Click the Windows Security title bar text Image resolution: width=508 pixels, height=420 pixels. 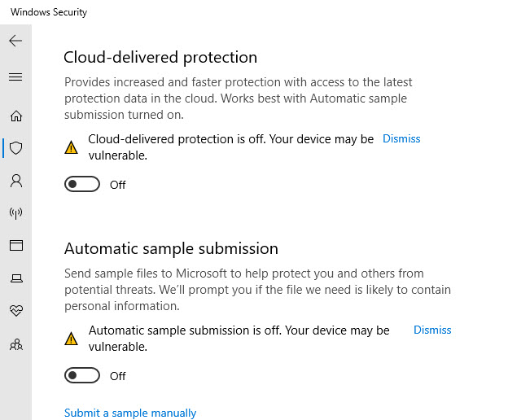[49, 12]
